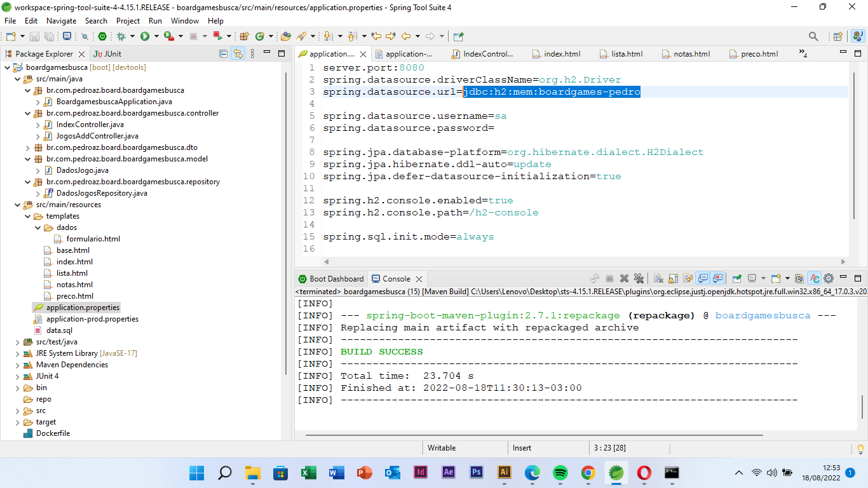
Task: Collapse the templates folder
Action: [x=27, y=216]
